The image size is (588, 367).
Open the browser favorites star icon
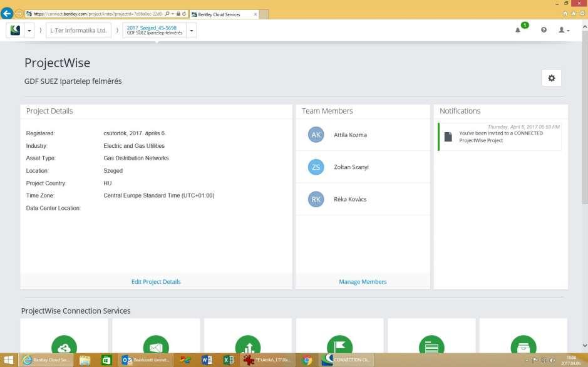tap(574, 14)
